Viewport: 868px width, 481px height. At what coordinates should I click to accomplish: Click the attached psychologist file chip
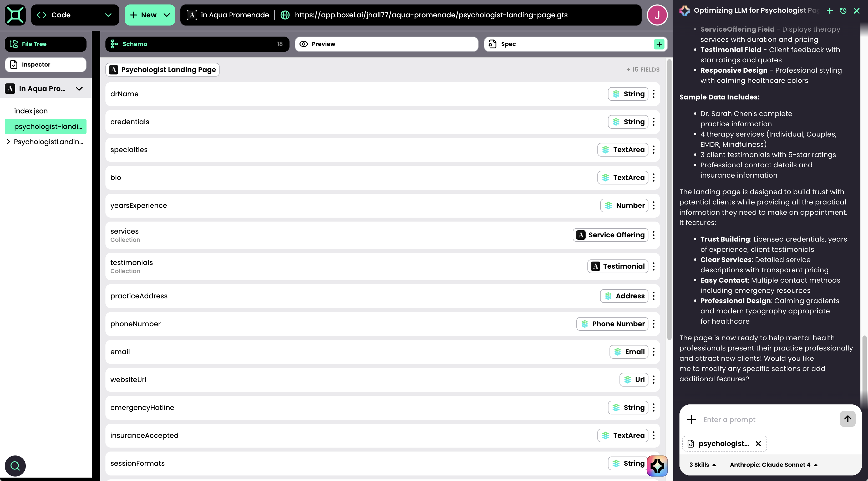pos(724,444)
